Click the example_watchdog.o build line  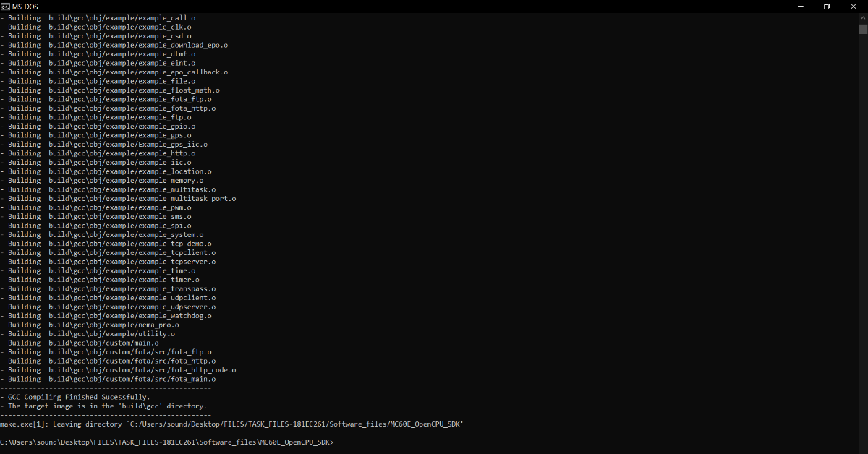(x=106, y=316)
